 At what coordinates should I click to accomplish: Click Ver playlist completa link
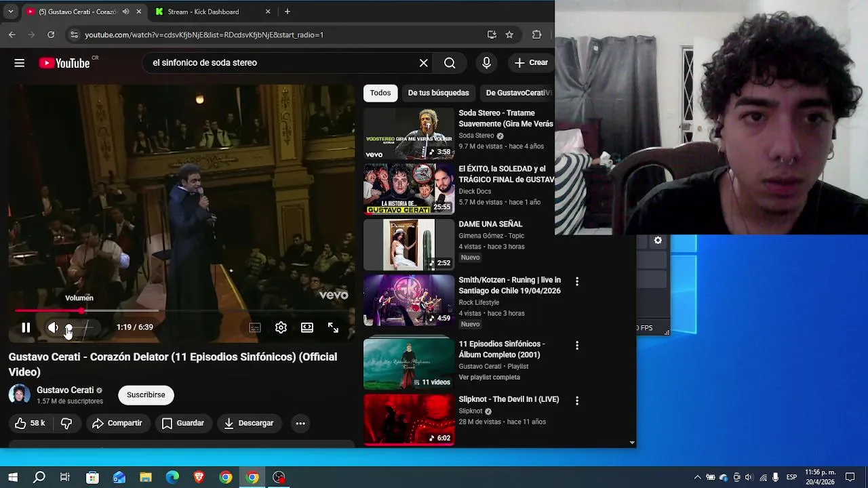pos(489,378)
